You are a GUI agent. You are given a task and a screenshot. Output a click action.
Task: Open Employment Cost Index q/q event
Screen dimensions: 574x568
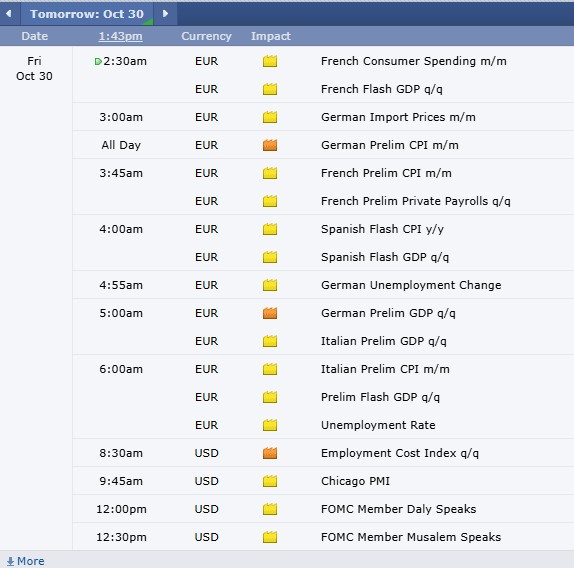pyautogui.click(x=400, y=453)
